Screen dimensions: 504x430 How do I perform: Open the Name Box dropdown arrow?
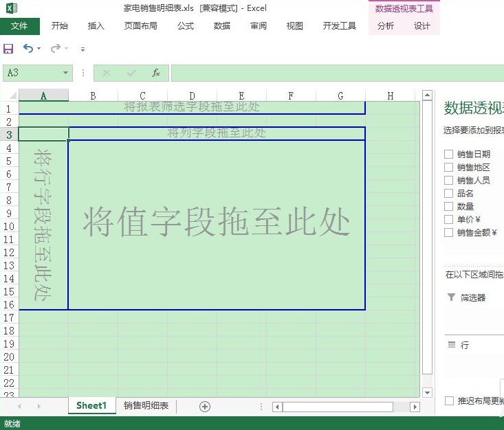[x=66, y=73]
